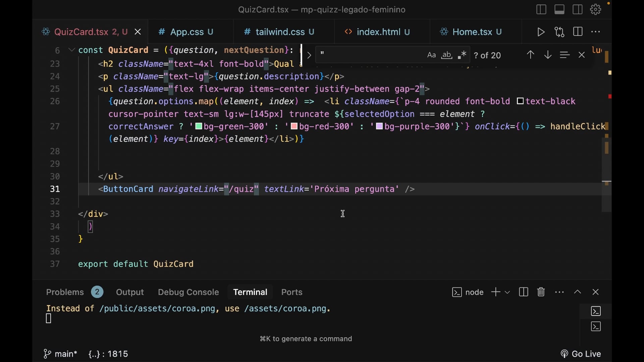Split the terminal pane
Image resolution: width=644 pixels, height=362 pixels.
click(524, 292)
